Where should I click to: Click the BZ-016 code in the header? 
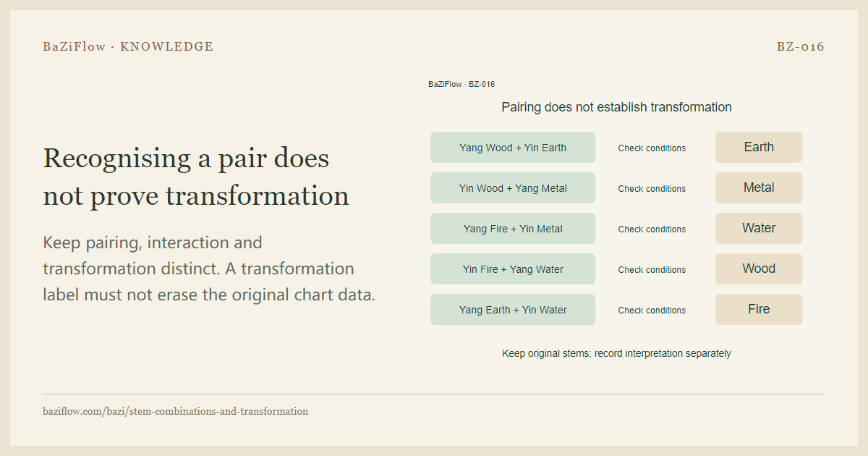pos(801,46)
